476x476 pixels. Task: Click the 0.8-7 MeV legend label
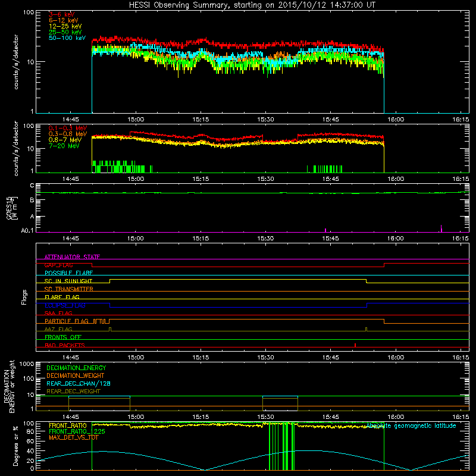(x=65, y=140)
